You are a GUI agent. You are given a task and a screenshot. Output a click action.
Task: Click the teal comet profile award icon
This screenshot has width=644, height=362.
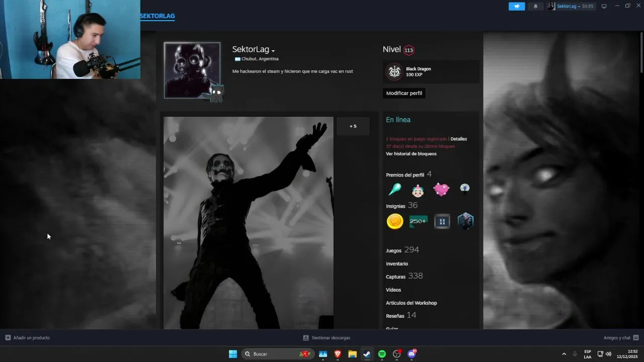pos(395,190)
